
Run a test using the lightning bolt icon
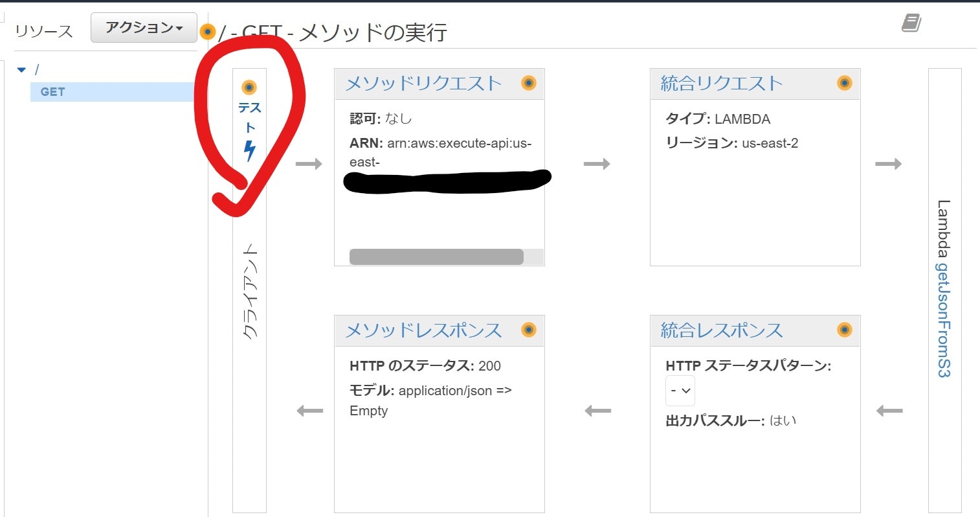pyautogui.click(x=249, y=149)
